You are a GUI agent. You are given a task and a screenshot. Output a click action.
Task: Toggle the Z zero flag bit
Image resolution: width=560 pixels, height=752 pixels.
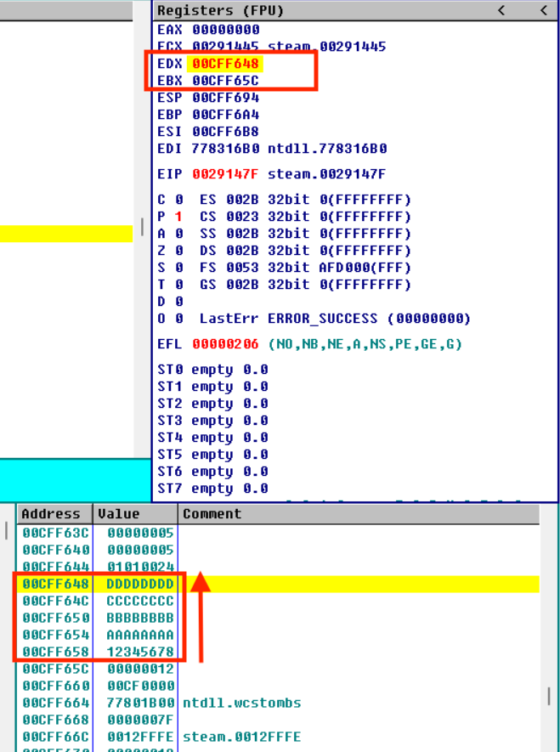coord(178,251)
